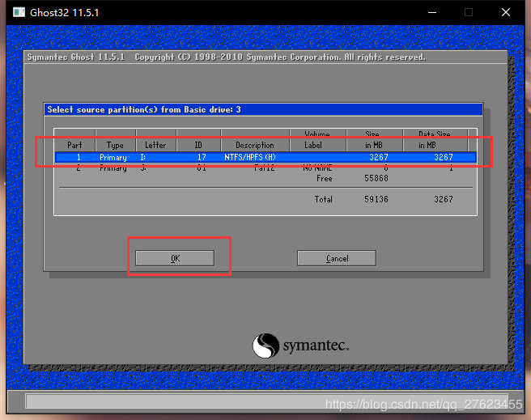This screenshot has width=531, height=420.
Task: Click the dialog title Select source partition(s)
Action: [x=144, y=110]
